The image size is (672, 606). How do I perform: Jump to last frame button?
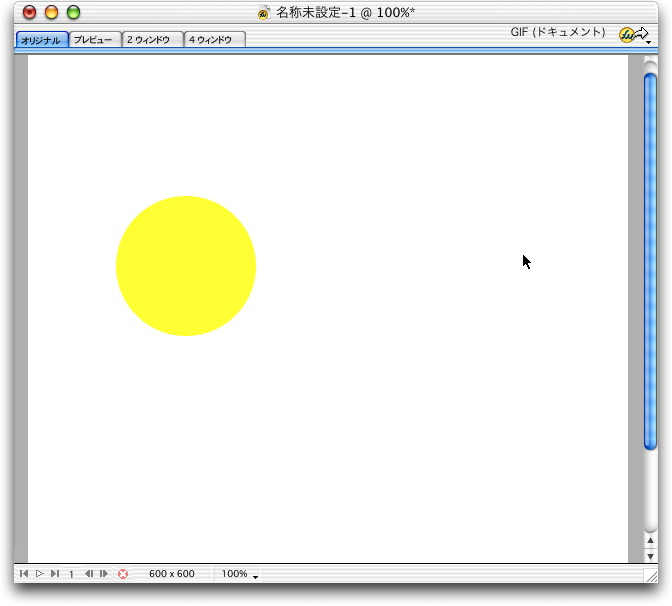coord(55,573)
